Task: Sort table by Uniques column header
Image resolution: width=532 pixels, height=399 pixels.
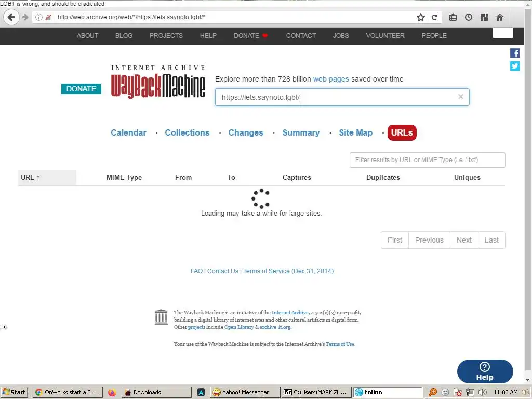Action: pyautogui.click(x=467, y=178)
